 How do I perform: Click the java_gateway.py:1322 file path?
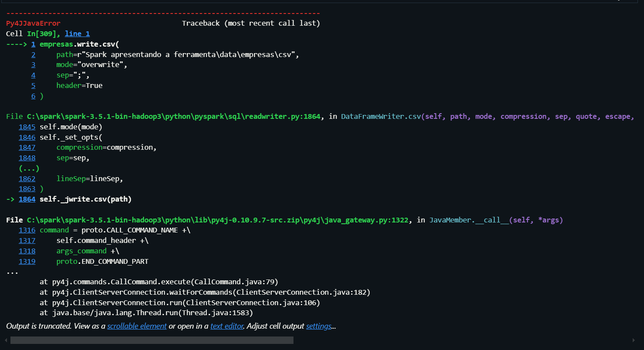(218, 220)
